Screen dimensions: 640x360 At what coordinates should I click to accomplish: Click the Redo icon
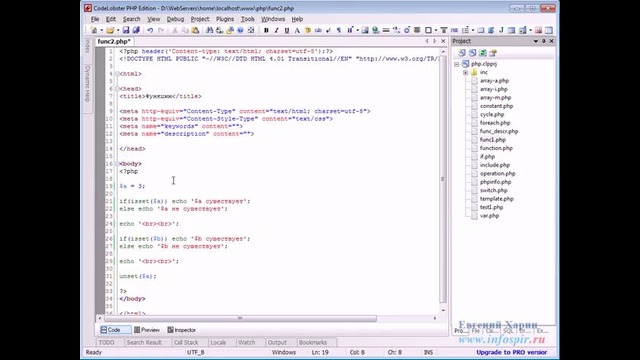[161, 30]
